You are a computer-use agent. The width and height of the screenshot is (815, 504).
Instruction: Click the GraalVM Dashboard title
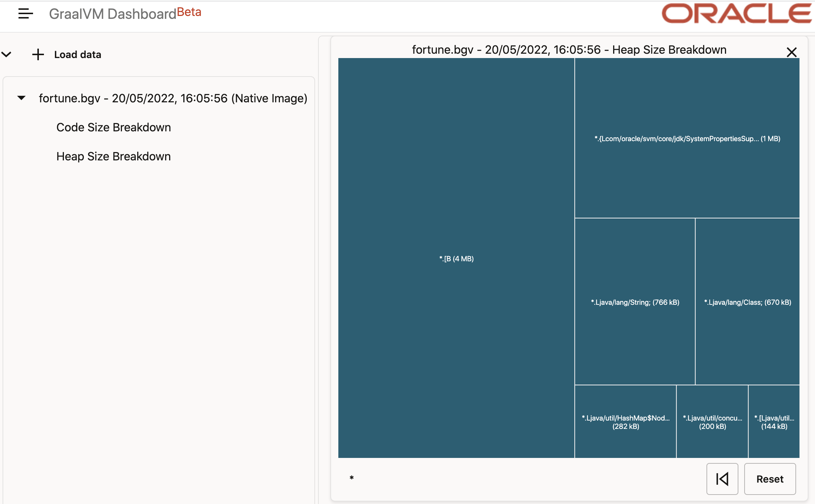113,14
